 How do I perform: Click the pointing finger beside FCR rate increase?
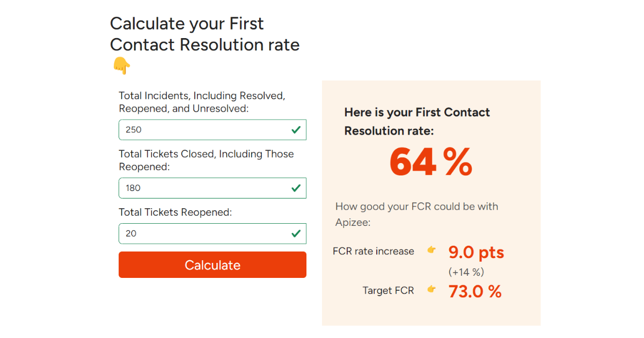click(432, 251)
